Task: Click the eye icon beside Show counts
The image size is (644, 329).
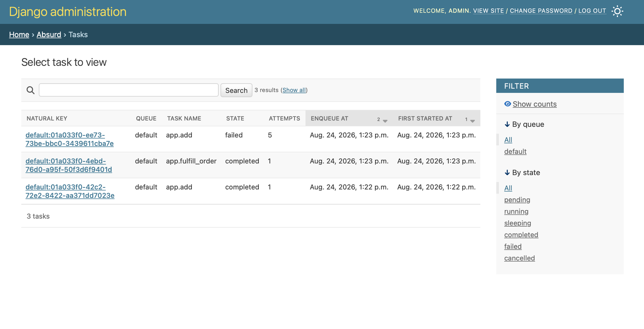Action: coord(507,104)
